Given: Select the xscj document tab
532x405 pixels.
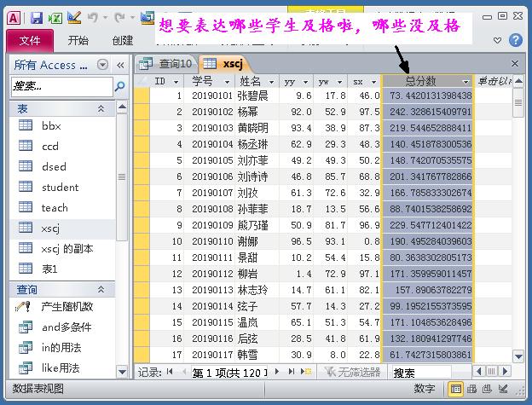Looking at the screenshot, I should [x=225, y=63].
